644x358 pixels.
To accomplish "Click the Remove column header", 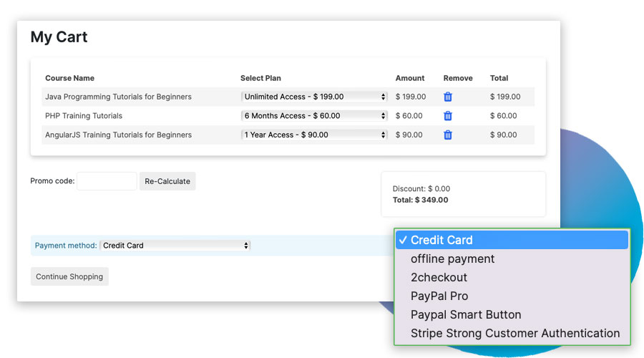I will pos(458,78).
